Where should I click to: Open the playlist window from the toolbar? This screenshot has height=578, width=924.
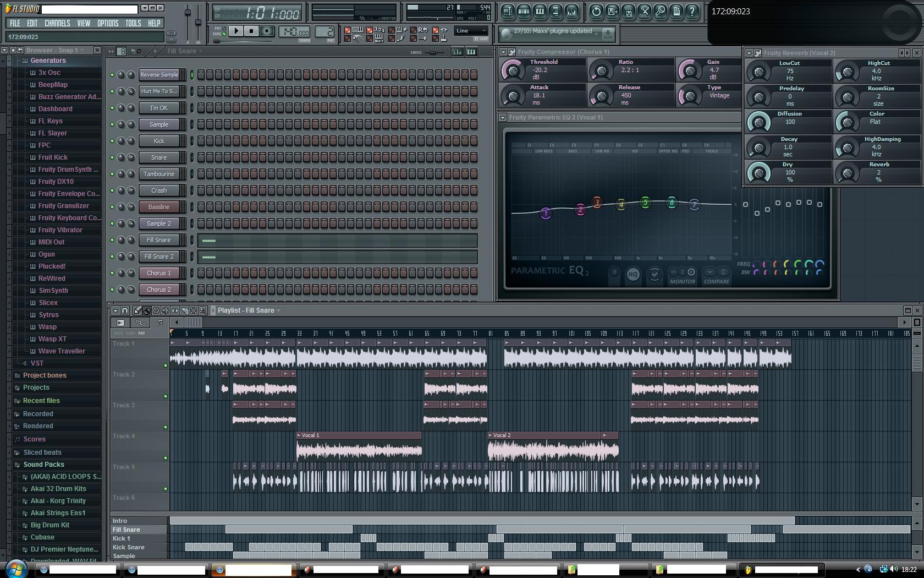click(x=508, y=11)
